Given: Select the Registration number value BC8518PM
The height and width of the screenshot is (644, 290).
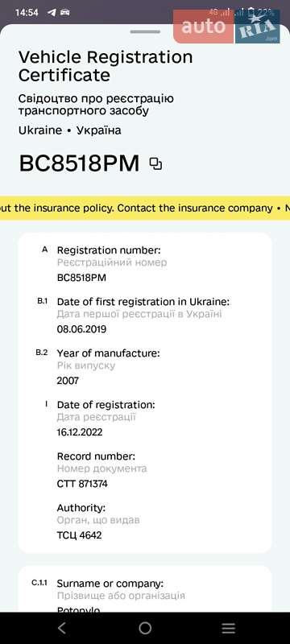Looking at the screenshot, I should (x=81, y=278).
